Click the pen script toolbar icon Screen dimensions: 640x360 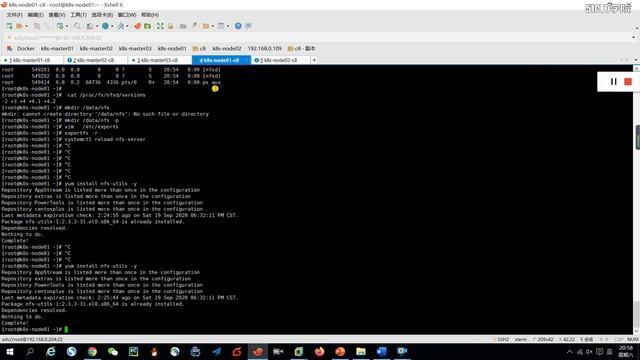(x=194, y=26)
